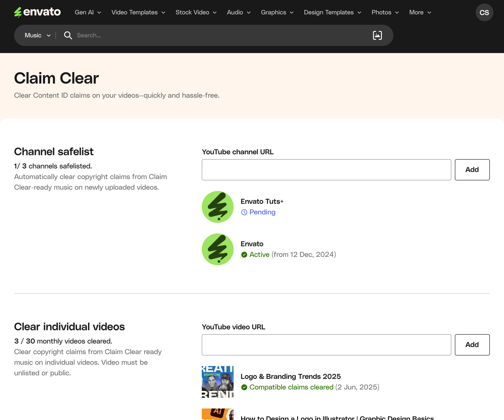Focus the YouTube channel URL field
Image resolution: width=504 pixels, height=420 pixels.
click(326, 170)
